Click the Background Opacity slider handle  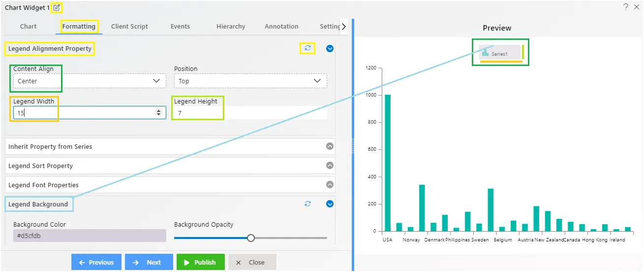(251, 238)
